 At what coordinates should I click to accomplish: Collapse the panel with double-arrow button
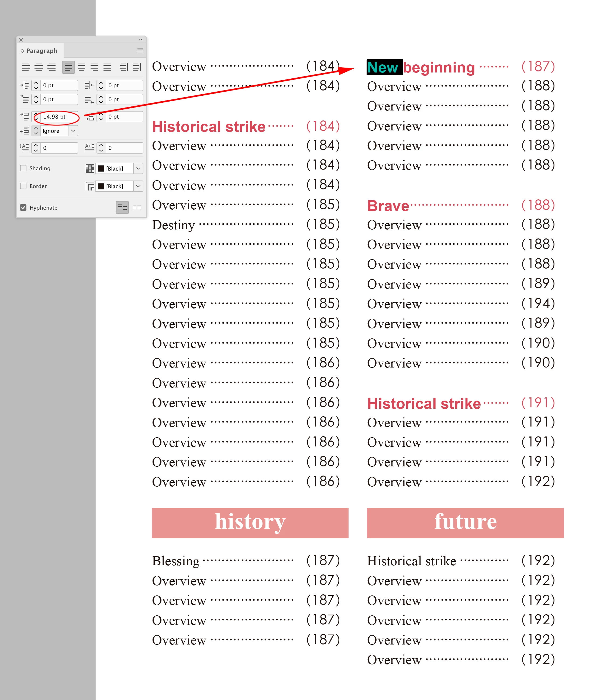point(140,40)
